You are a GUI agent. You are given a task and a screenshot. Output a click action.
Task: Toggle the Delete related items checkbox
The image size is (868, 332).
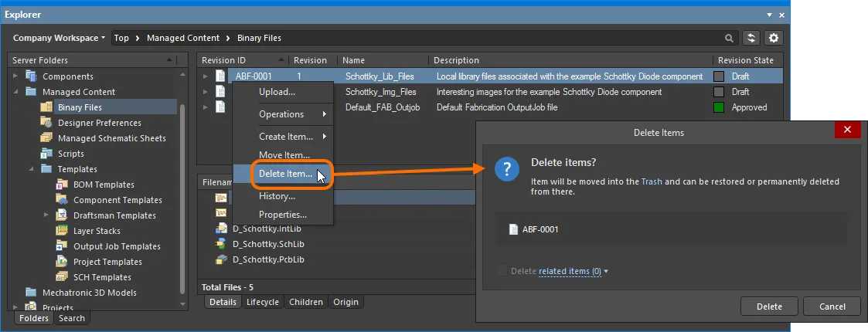click(x=502, y=271)
